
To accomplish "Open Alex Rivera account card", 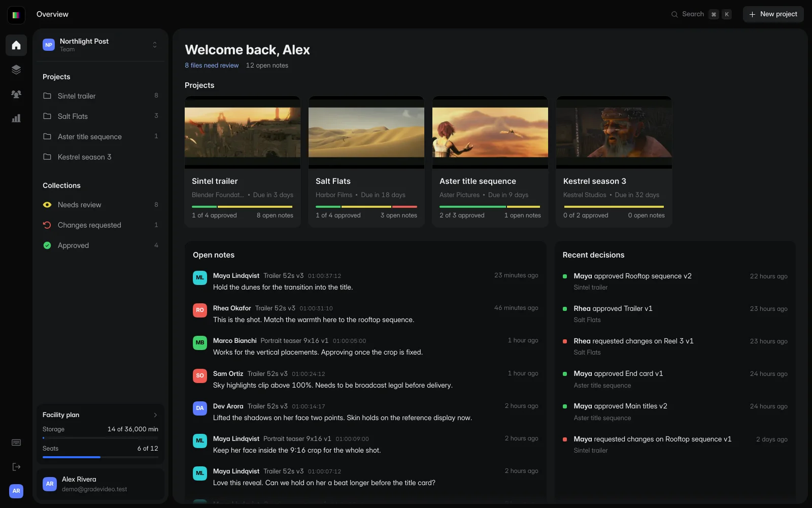I will [x=100, y=484].
